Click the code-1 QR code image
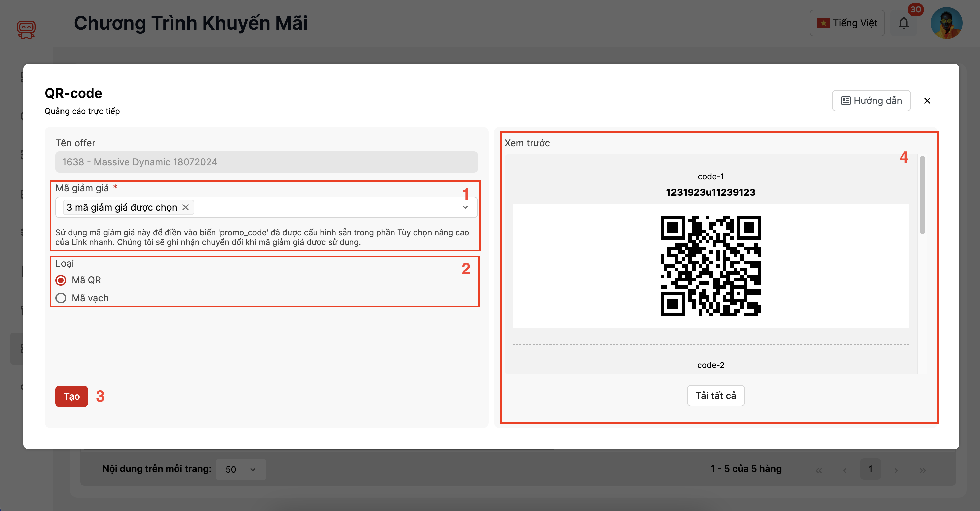 coord(710,266)
